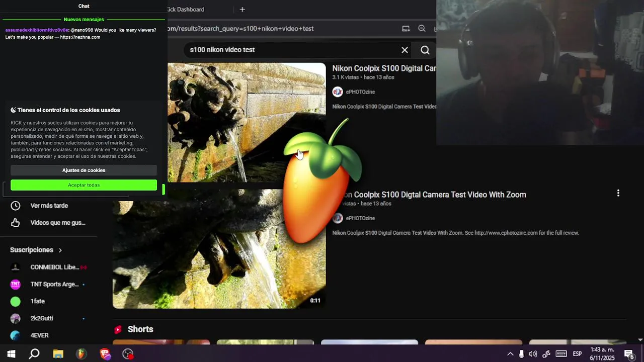This screenshot has width=644, height=362.
Task: Open 'Ver más tarde' in sidebar
Action: pos(49,206)
